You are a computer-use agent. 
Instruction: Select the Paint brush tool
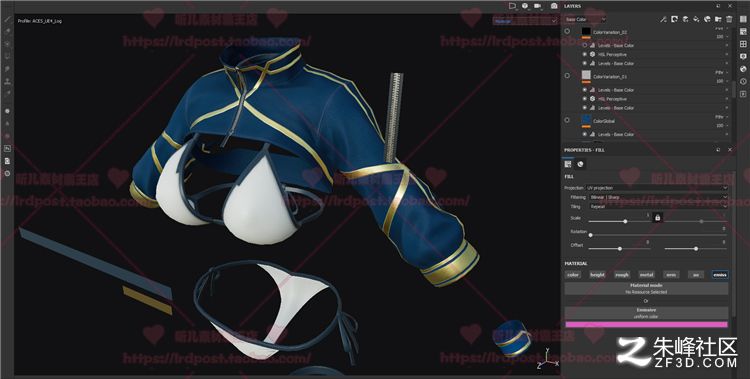(7, 20)
